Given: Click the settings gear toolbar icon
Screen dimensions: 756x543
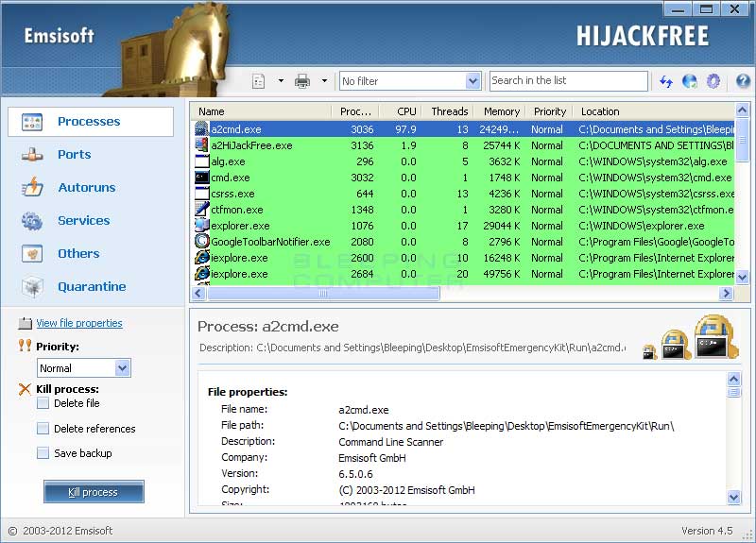Looking at the screenshot, I should (x=713, y=81).
